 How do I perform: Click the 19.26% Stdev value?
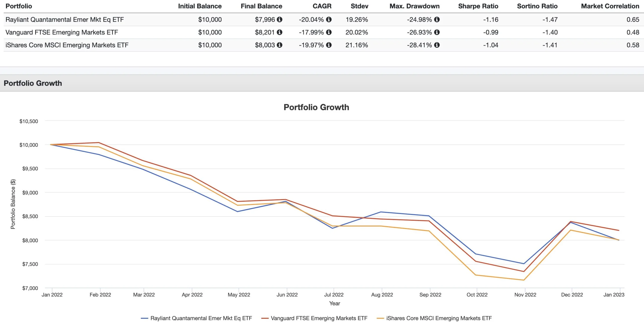357,19
